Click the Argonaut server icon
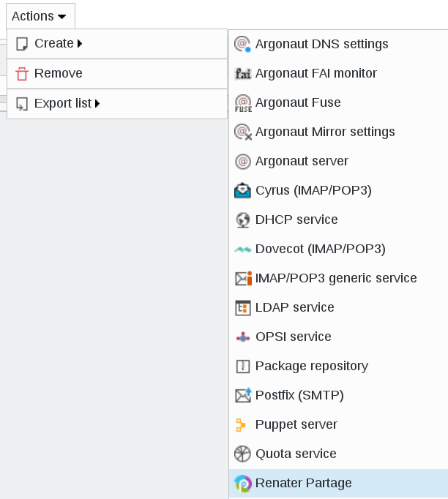Screen dimensions: 448x499 point(243,162)
